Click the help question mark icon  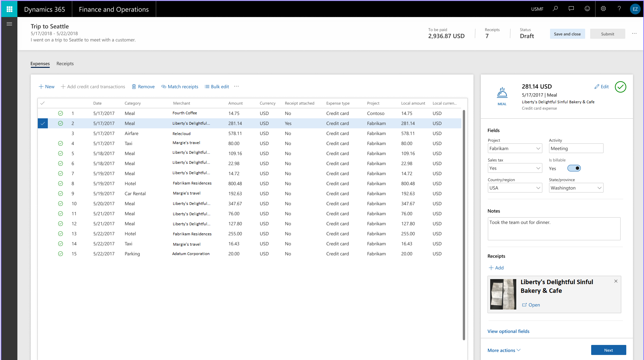619,9
